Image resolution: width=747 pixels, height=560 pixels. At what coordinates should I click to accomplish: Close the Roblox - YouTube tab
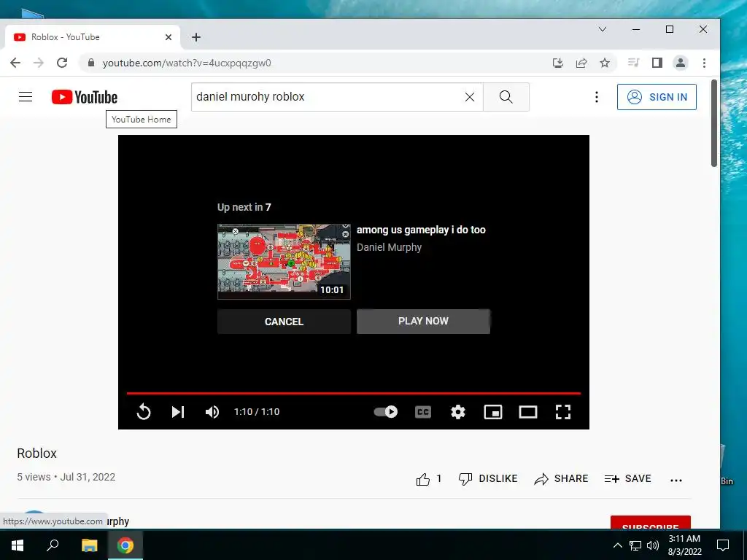pos(169,37)
